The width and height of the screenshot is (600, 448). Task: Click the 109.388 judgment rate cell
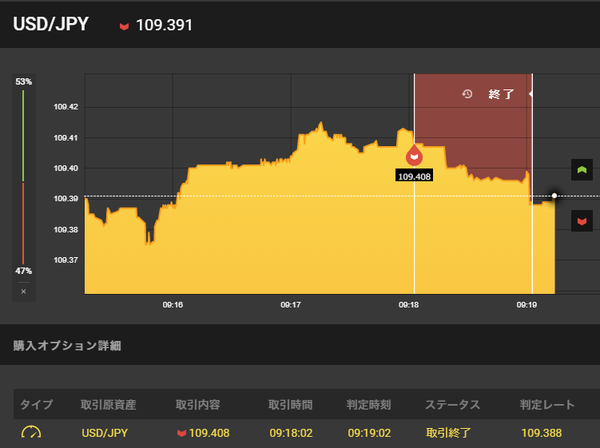[541, 433]
